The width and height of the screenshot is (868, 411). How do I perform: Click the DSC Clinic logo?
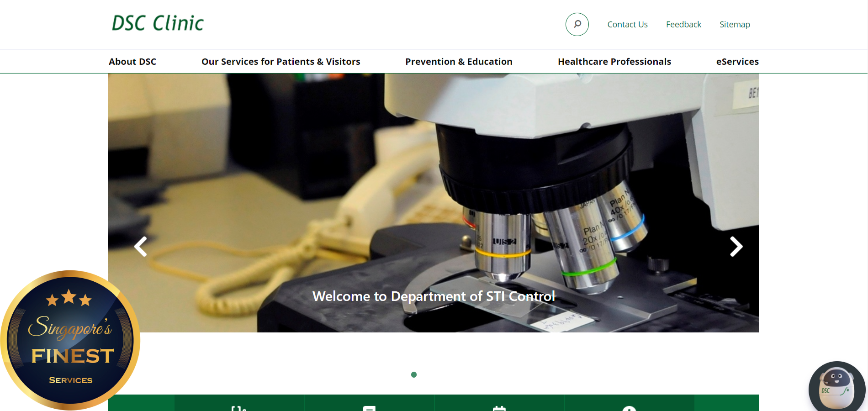[158, 23]
